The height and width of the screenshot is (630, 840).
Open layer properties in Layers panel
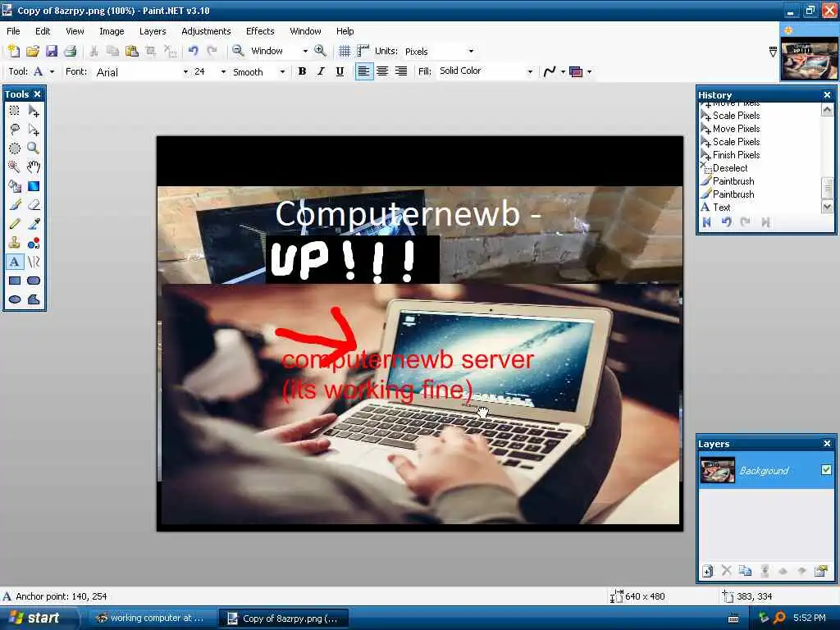(x=820, y=571)
